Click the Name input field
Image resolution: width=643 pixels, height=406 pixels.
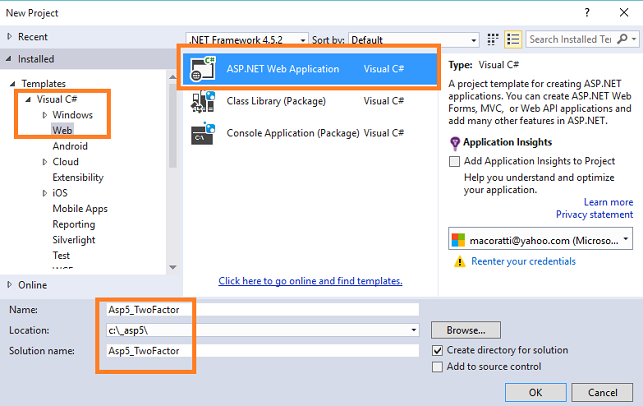pos(262,310)
